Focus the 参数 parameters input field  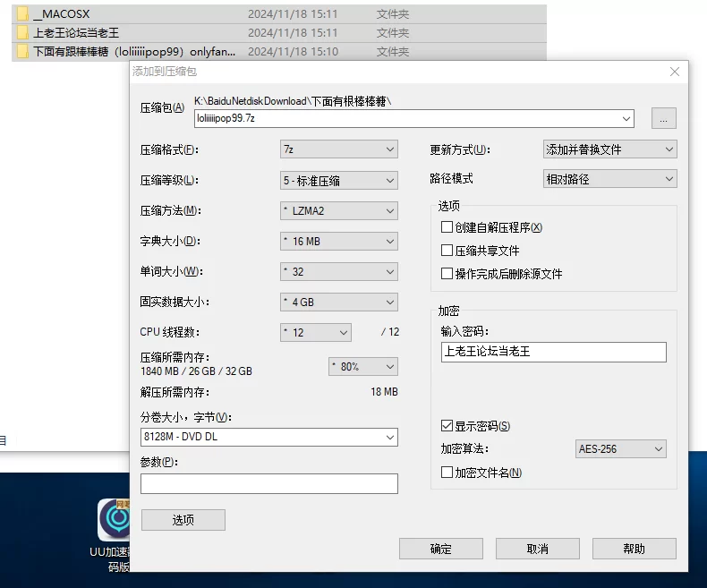pyautogui.click(x=269, y=483)
